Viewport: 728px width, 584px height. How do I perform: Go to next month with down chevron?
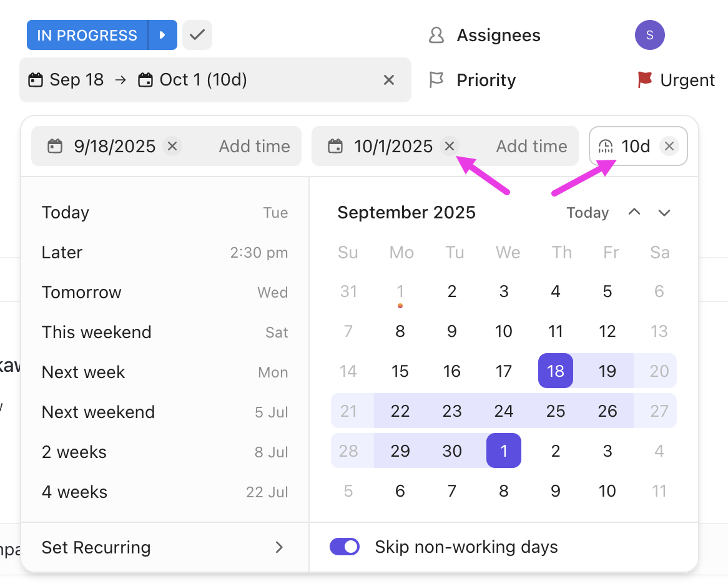coord(664,212)
